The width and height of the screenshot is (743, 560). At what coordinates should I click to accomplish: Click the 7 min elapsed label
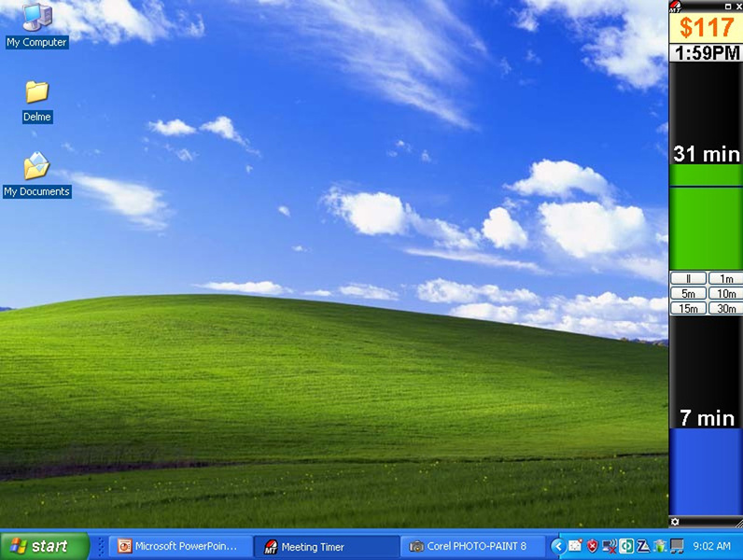pos(707,418)
